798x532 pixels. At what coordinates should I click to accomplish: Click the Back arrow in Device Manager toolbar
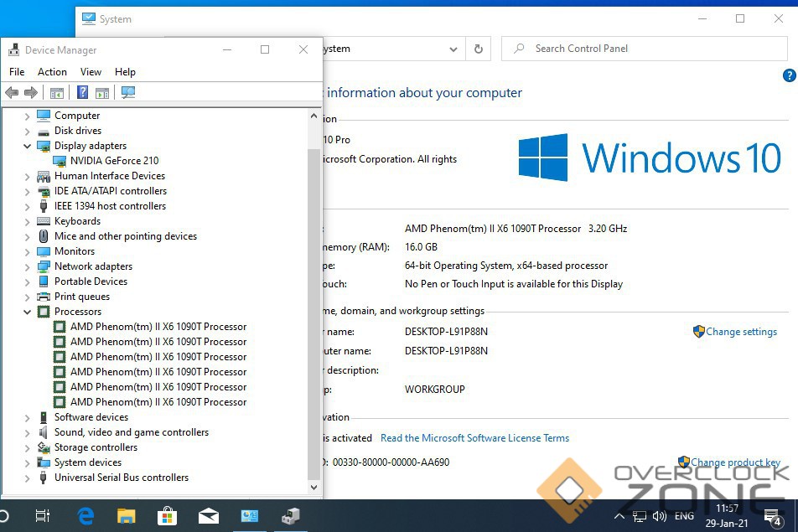12,92
